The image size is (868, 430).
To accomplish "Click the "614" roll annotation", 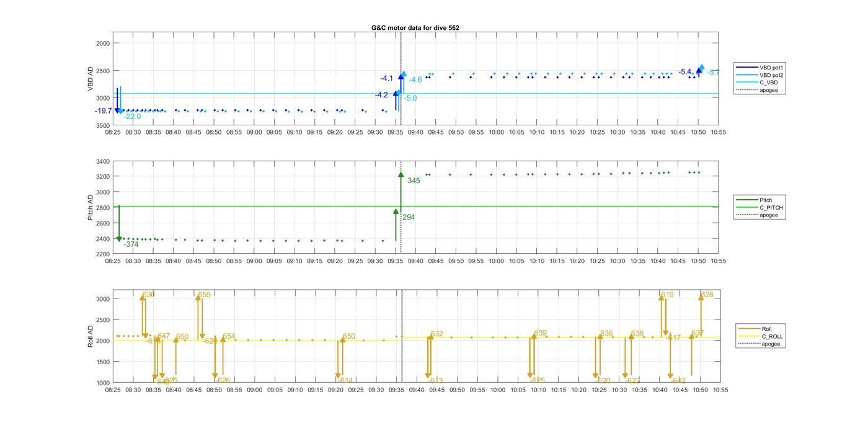I will click(x=346, y=381).
